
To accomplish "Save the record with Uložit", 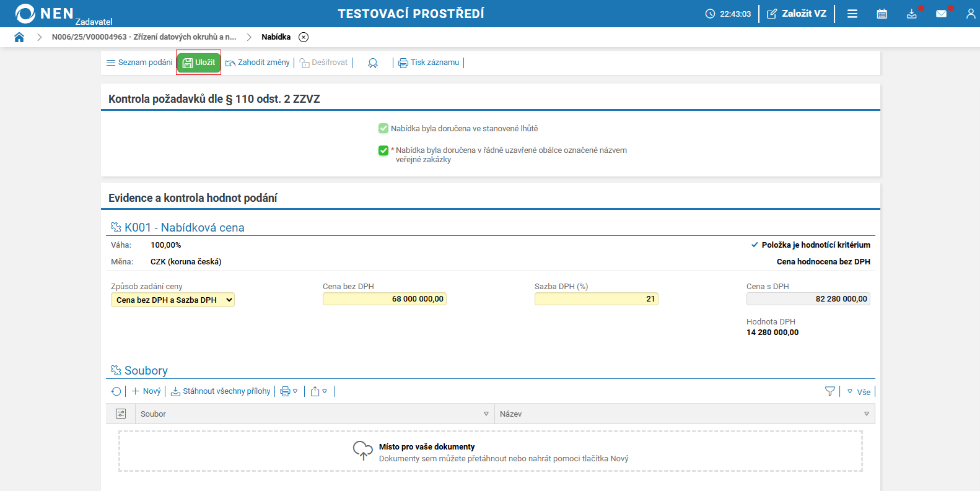I will click(199, 63).
